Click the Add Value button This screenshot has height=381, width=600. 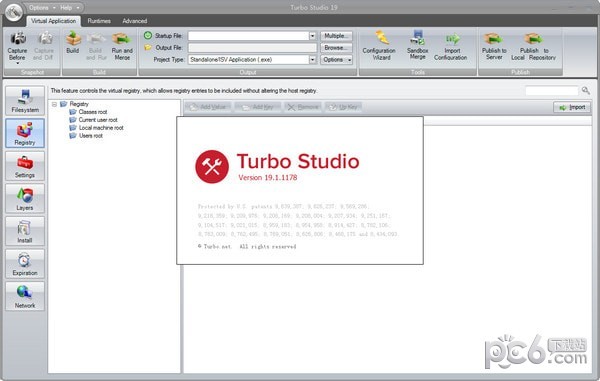pos(208,107)
